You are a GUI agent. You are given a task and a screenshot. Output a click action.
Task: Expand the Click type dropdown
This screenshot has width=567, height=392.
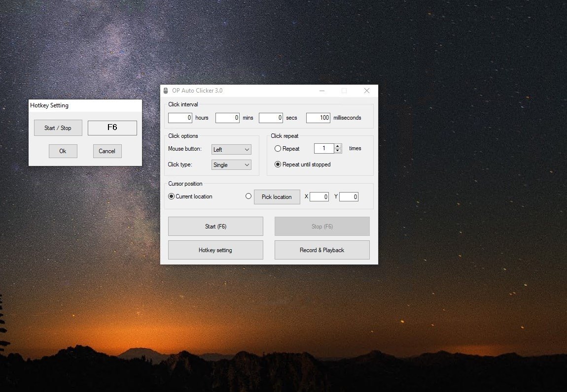(231, 165)
